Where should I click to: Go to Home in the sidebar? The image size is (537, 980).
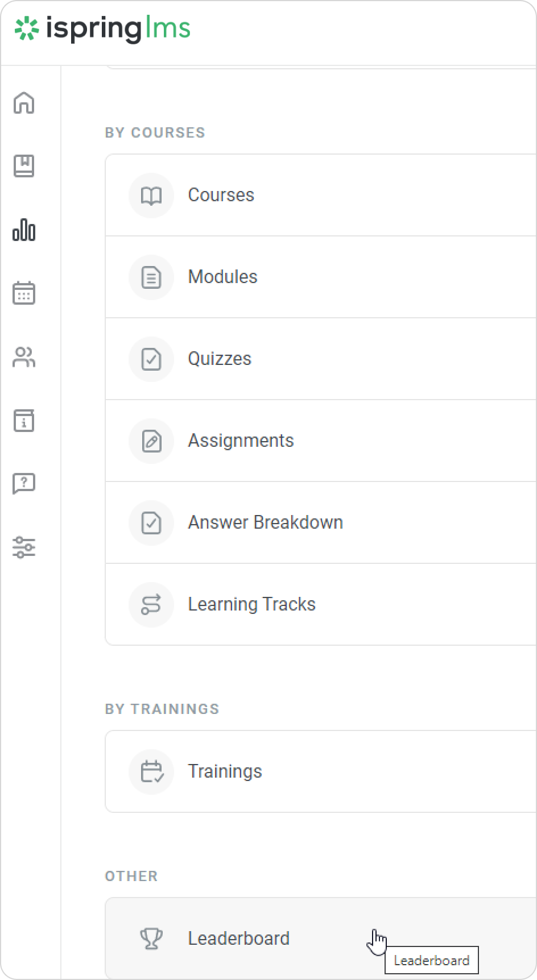pos(24,103)
